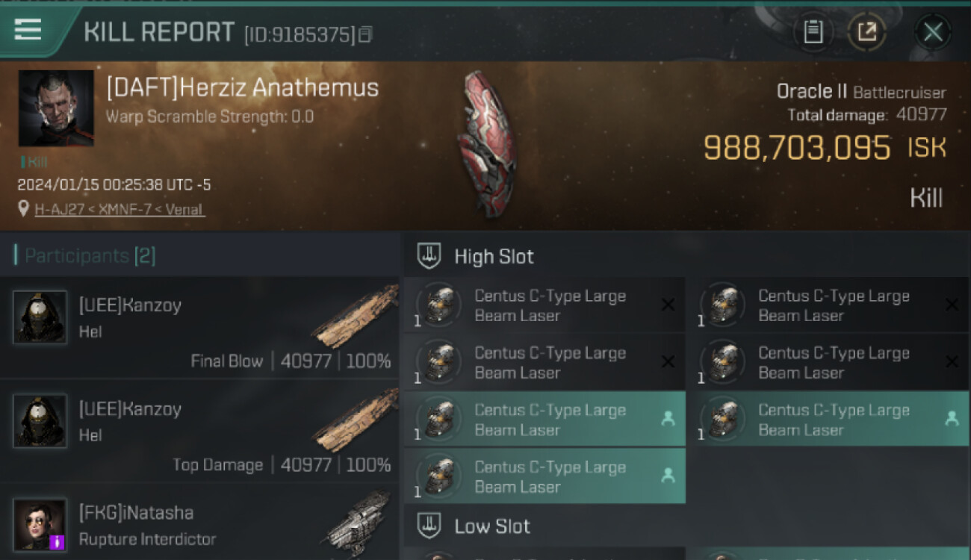Click the location pin icon near H-AJ27
The image size is (971, 560).
coord(24,209)
